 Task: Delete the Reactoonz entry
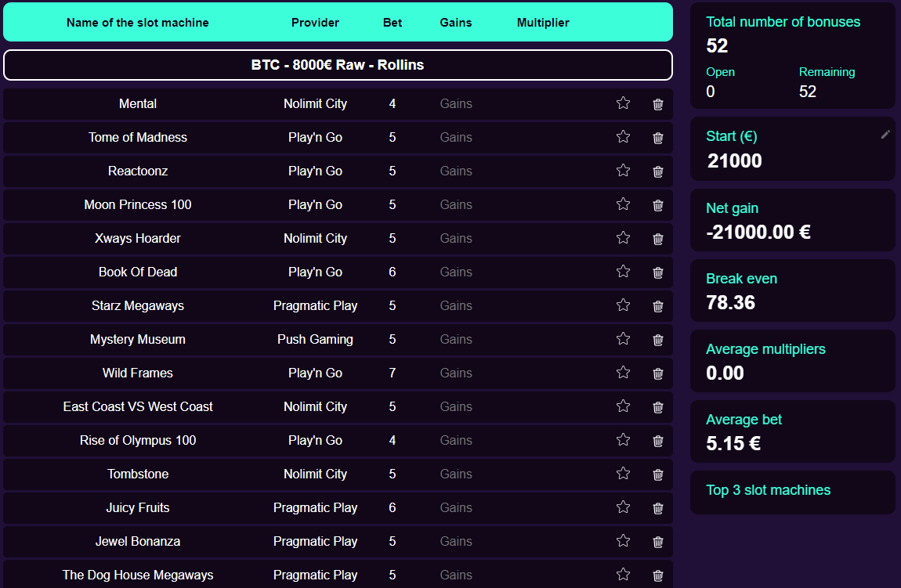[x=658, y=171]
